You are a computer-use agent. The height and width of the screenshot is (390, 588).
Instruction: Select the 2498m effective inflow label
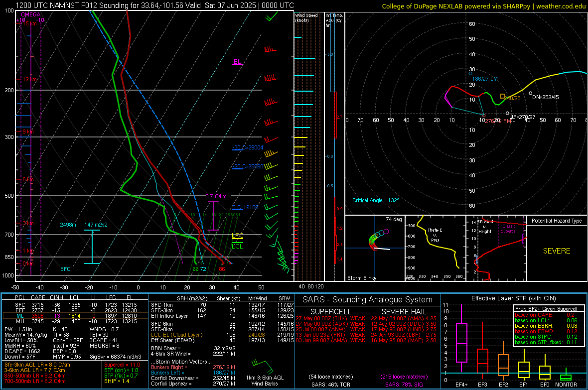[68, 225]
